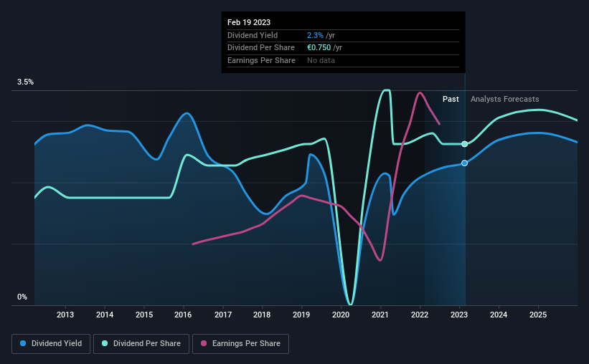Image resolution: width=589 pixels, height=364 pixels.
Task: Click the 2017 x-axis label
Action: pyautogui.click(x=223, y=315)
